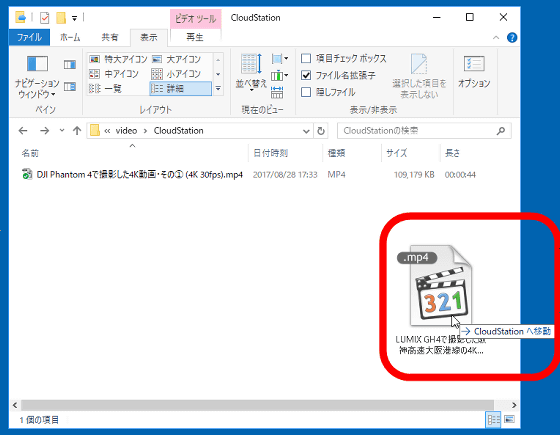Click the yellow folder icon in the address bar
Viewport: 560px width, 435px height.
coord(95,130)
